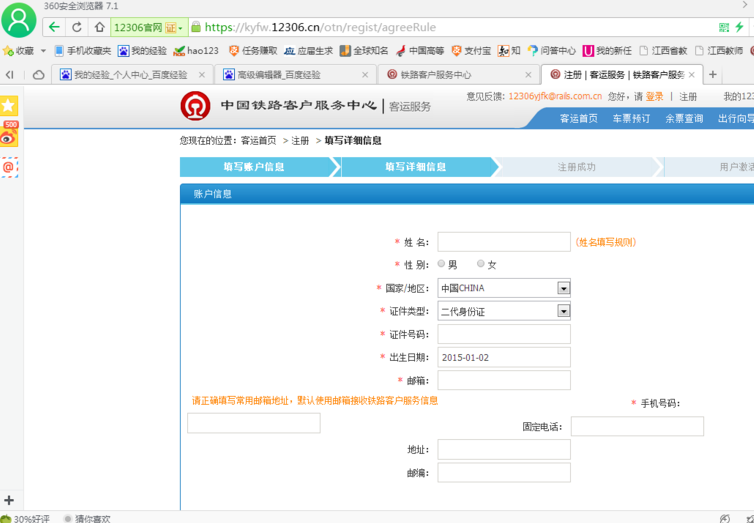Open the mail @ sidebar icon
The width and height of the screenshot is (754, 523).
9,167
